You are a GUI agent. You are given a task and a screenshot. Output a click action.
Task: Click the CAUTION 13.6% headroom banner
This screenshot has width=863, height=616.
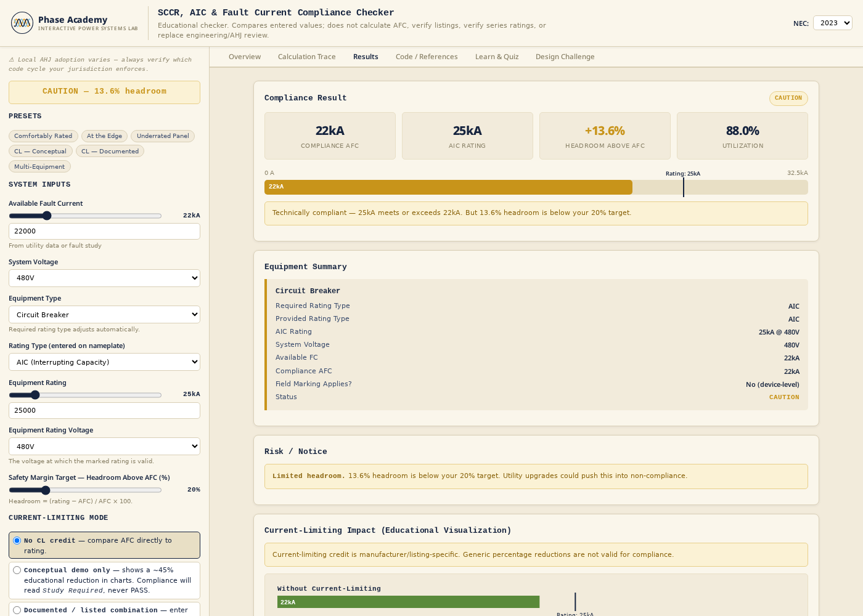tap(104, 92)
